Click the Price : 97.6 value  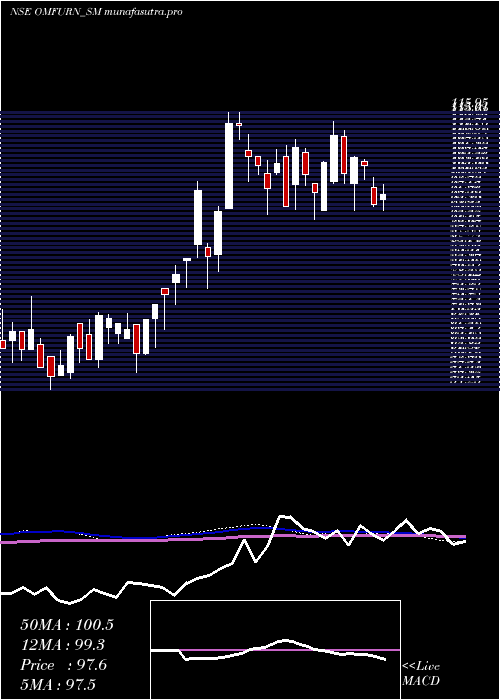(x=63, y=665)
